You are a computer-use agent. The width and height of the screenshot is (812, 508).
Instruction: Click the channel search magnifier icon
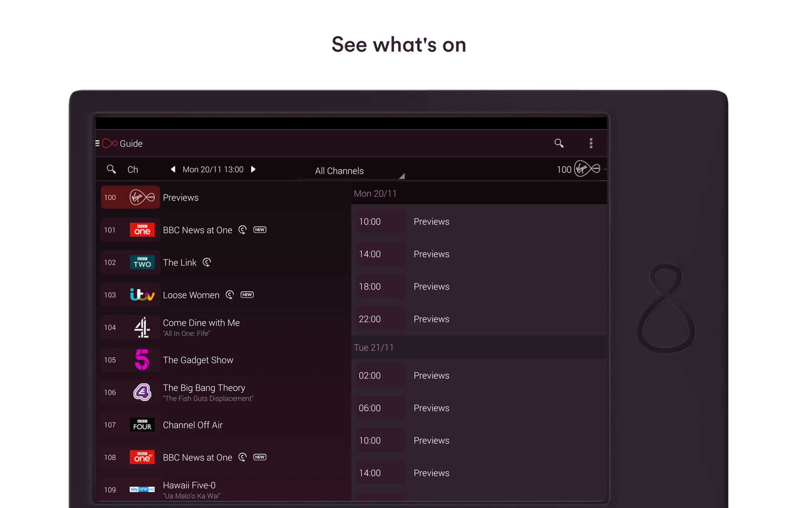[x=111, y=169]
